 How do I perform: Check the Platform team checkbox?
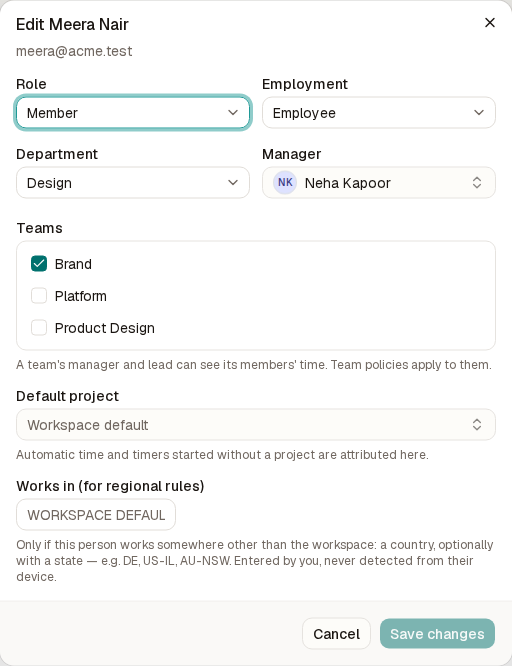(x=39, y=296)
